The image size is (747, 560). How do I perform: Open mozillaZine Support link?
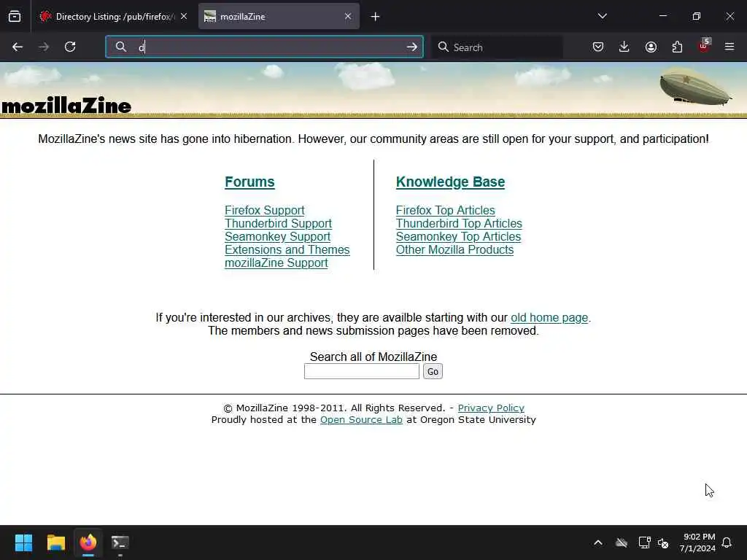coord(276,262)
